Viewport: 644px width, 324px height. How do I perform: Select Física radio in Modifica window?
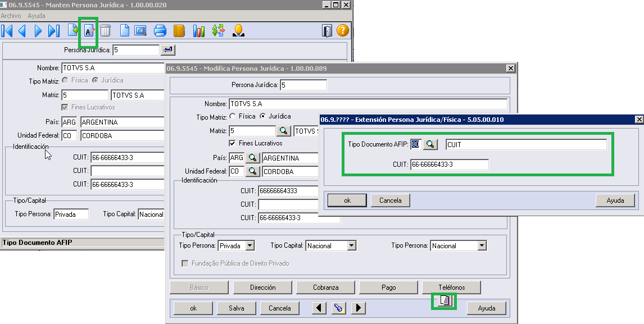pyautogui.click(x=233, y=116)
